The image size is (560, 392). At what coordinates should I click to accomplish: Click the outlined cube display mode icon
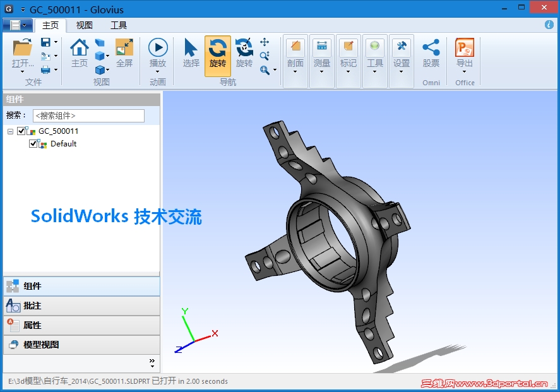point(100,69)
